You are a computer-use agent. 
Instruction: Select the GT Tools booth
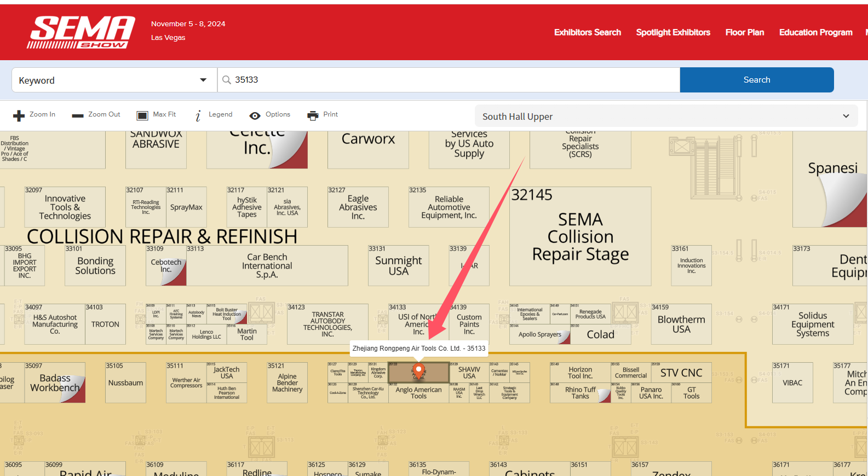point(691,393)
